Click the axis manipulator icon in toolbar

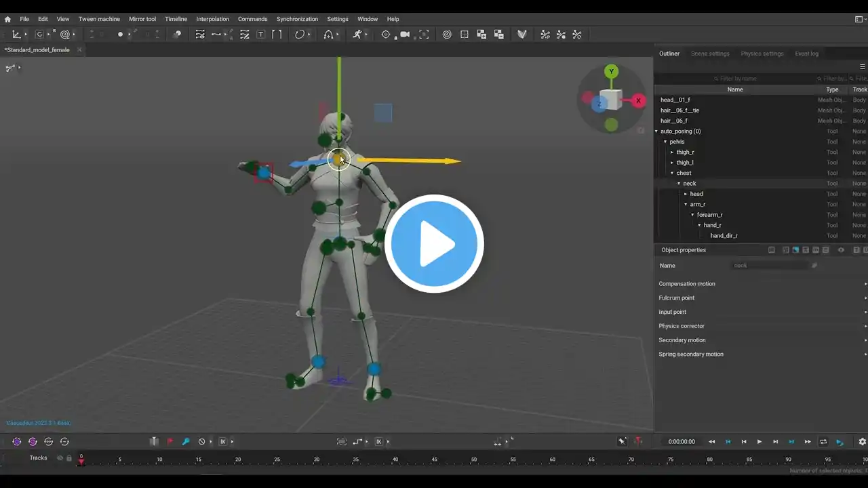[x=16, y=35]
